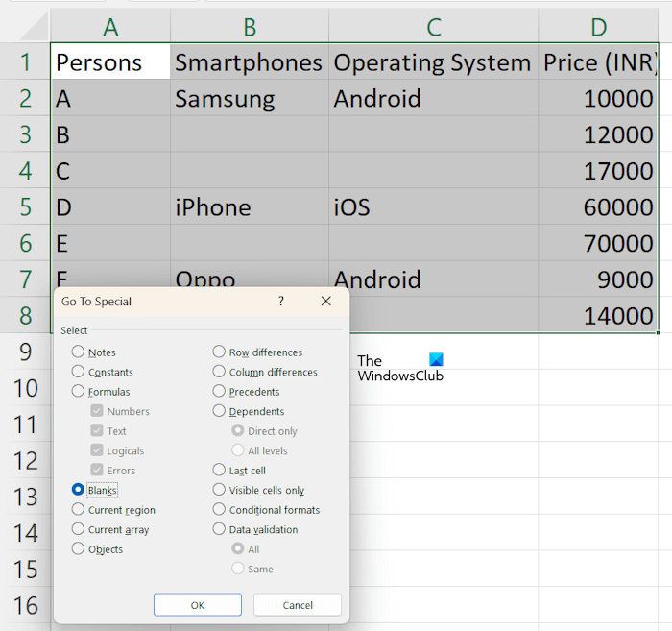Open the dialog help question mark
This screenshot has width=672, height=631.
281,302
